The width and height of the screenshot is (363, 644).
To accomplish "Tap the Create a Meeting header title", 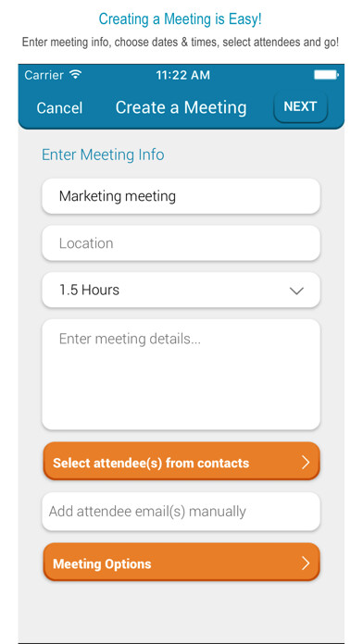I will (x=181, y=107).
